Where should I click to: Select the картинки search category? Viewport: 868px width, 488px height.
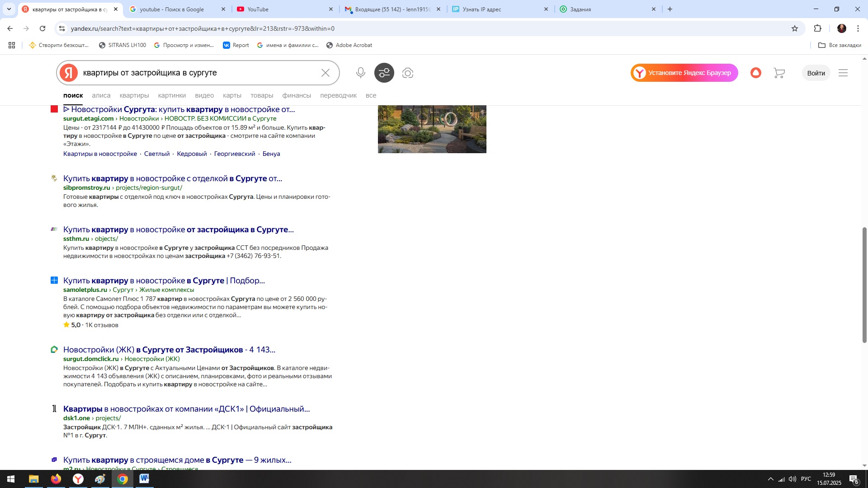(172, 95)
